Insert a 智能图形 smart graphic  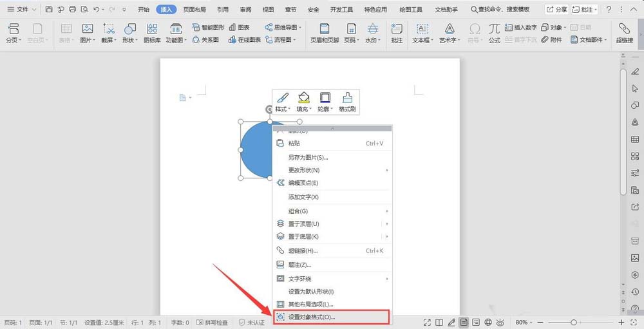(x=208, y=27)
